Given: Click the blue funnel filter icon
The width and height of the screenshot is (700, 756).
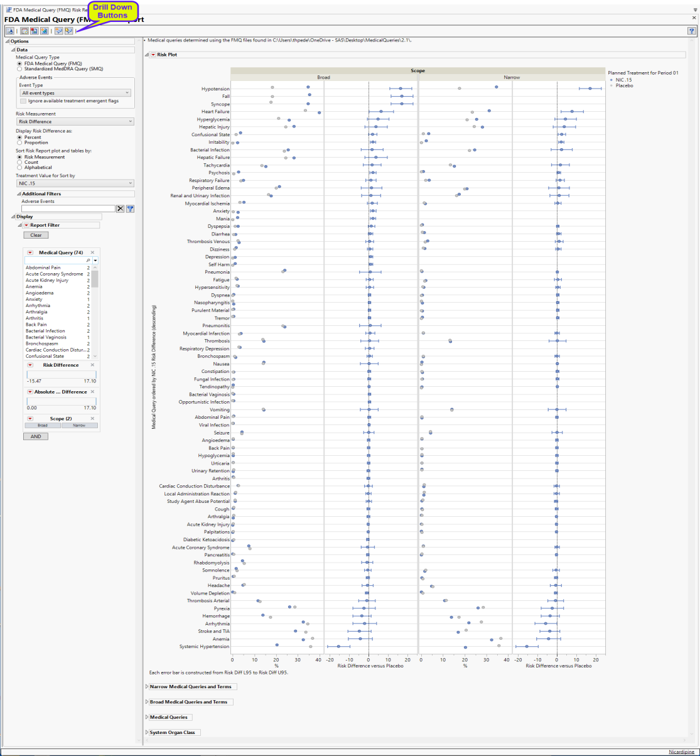Looking at the screenshot, I should [131, 208].
